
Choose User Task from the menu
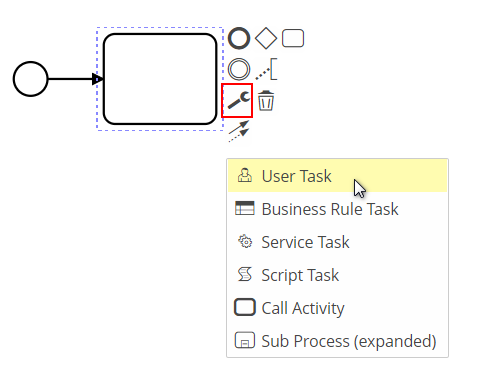(337, 176)
